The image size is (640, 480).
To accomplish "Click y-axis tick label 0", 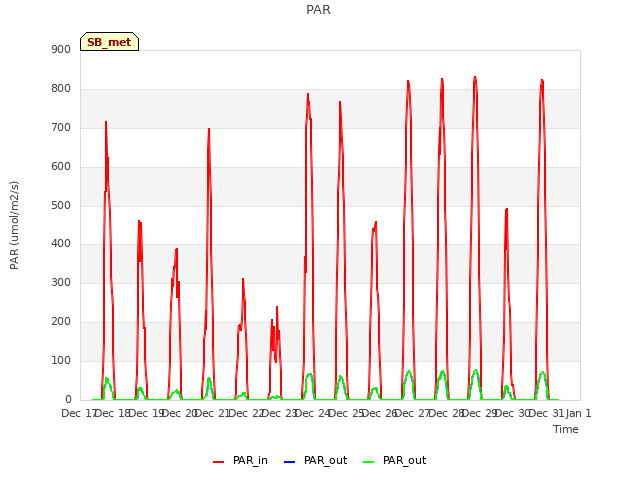I will (68, 400).
